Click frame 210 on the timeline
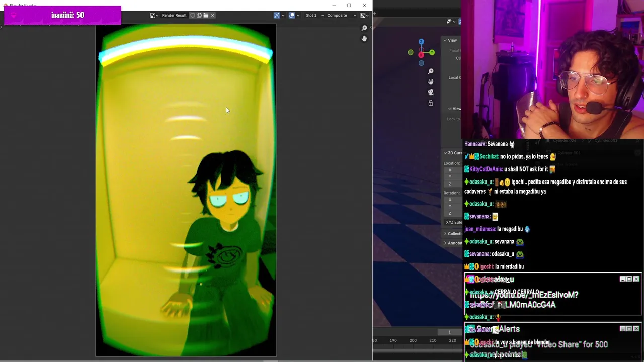Image resolution: width=644 pixels, height=362 pixels. pos(433,340)
